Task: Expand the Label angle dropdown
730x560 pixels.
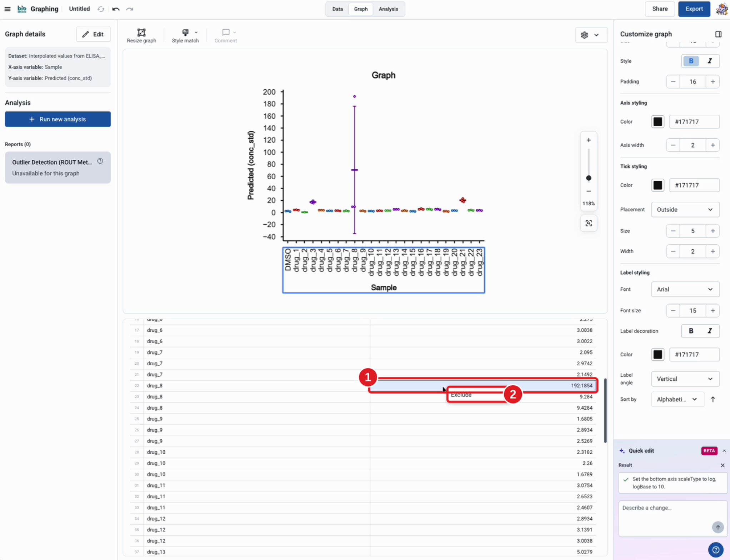Action: tap(685, 379)
